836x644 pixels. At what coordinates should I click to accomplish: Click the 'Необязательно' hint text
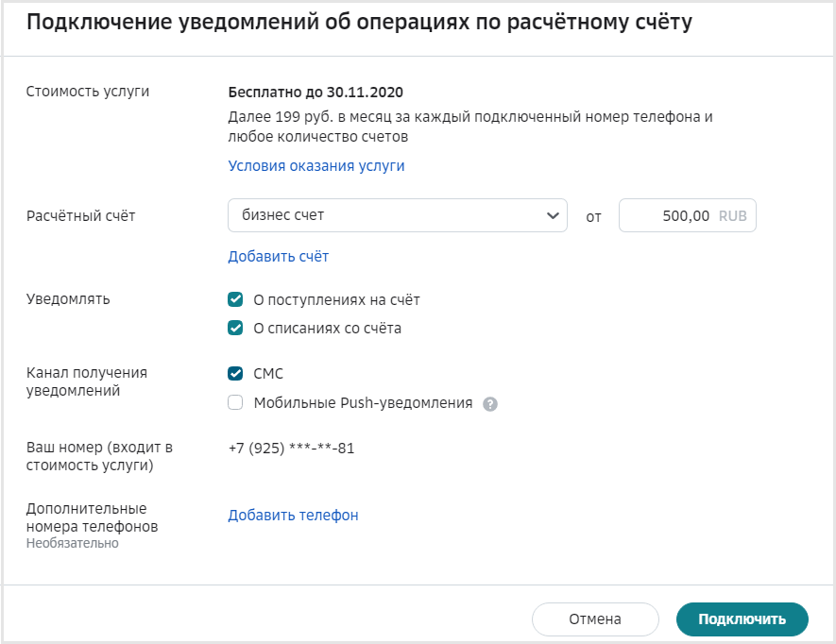73,543
